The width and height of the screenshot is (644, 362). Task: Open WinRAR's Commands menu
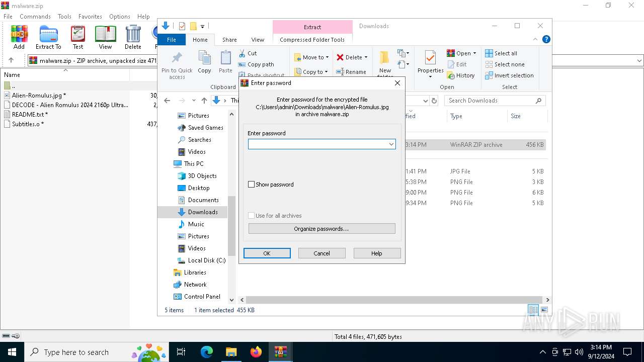pyautogui.click(x=35, y=17)
